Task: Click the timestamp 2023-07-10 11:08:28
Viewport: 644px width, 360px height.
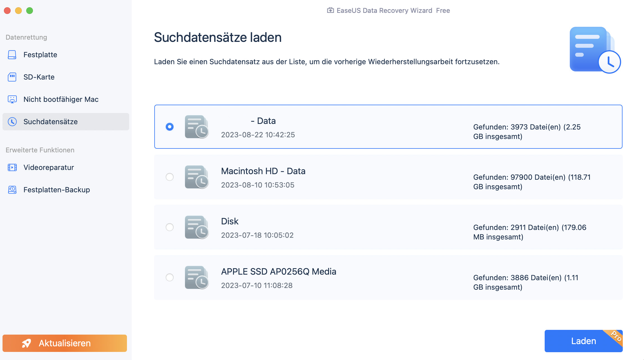Action: [x=257, y=285]
